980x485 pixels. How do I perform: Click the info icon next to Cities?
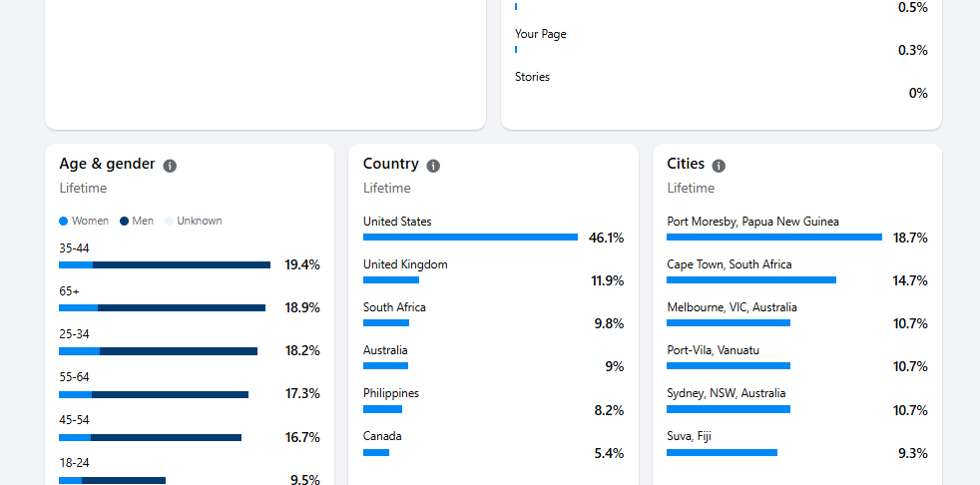click(719, 166)
